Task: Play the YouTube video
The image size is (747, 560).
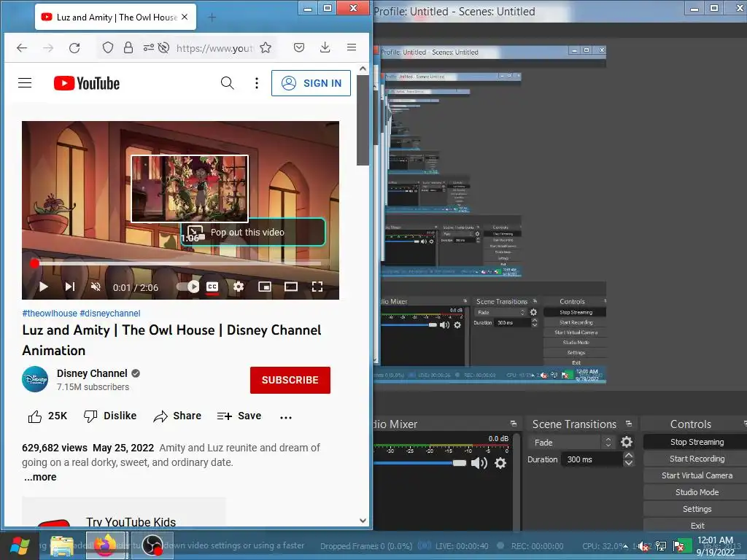Action: pos(43,287)
